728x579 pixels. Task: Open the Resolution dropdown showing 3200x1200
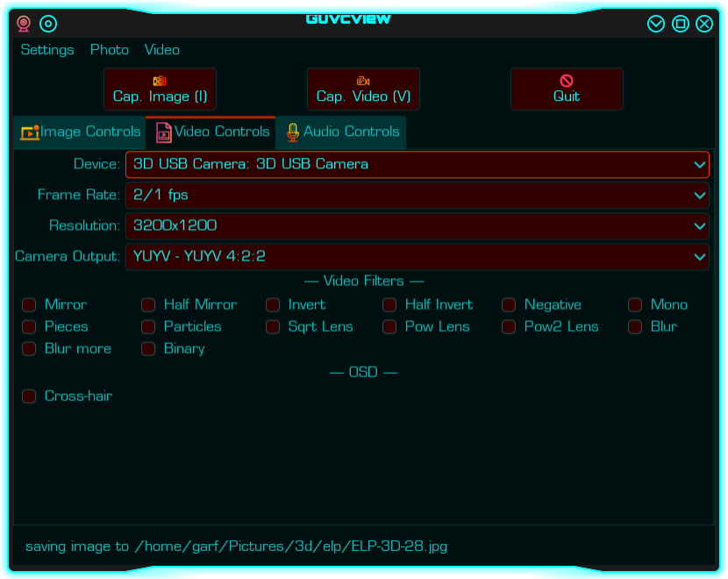(x=418, y=226)
